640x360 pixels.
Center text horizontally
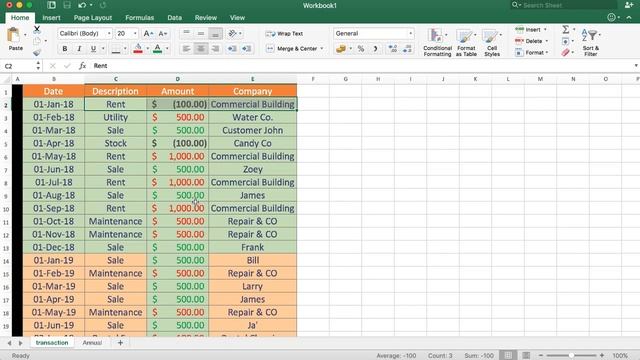pyautogui.click(x=201, y=49)
